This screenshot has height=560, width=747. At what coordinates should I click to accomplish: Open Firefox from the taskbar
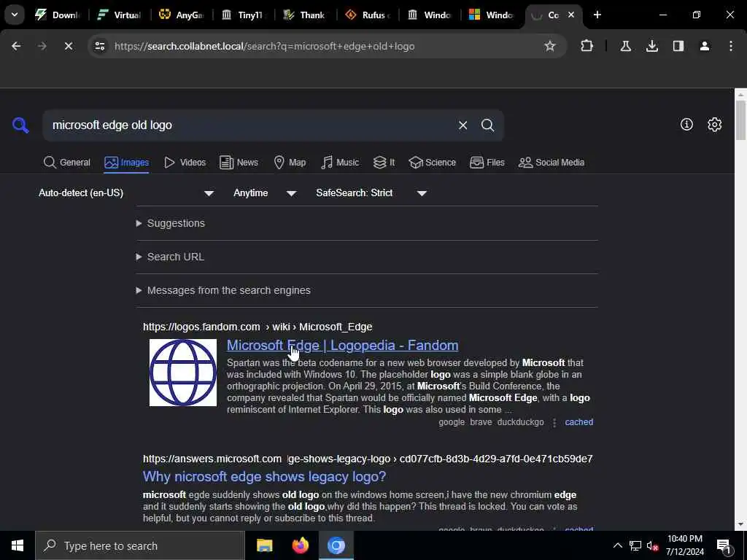(300, 545)
